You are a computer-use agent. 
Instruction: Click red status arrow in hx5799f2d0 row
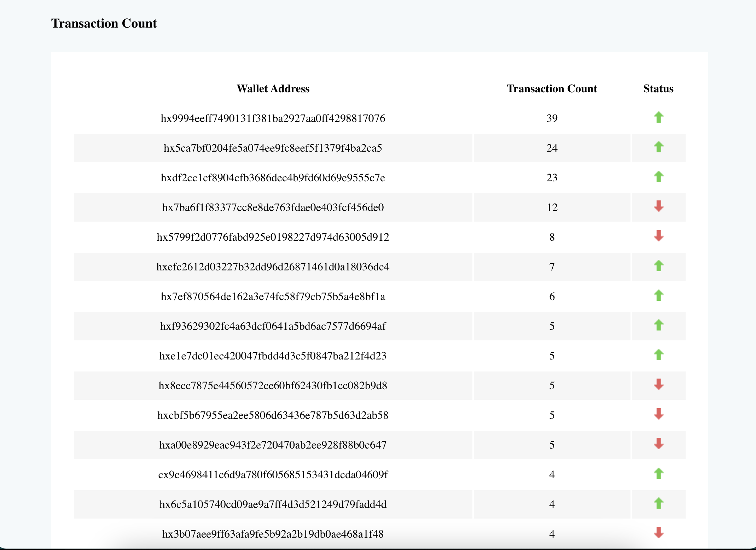658,236
